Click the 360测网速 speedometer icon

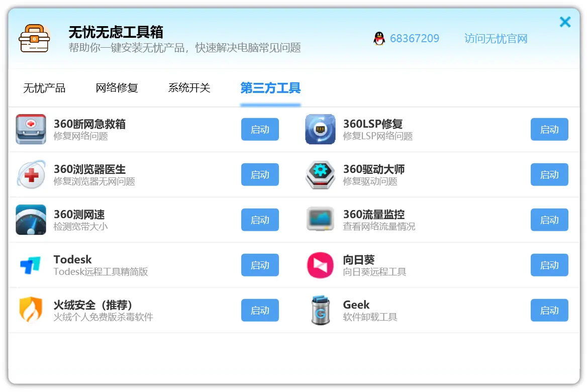point(31,220)
